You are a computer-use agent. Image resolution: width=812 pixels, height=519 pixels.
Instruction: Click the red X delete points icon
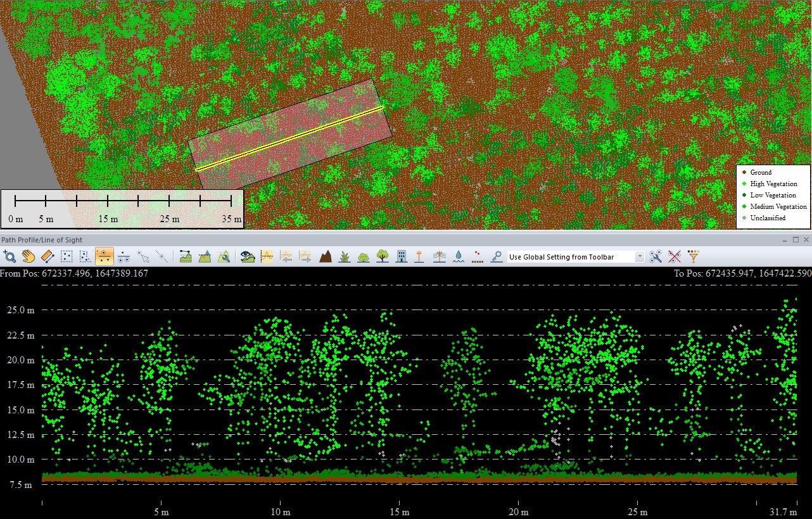coord(675,256)
